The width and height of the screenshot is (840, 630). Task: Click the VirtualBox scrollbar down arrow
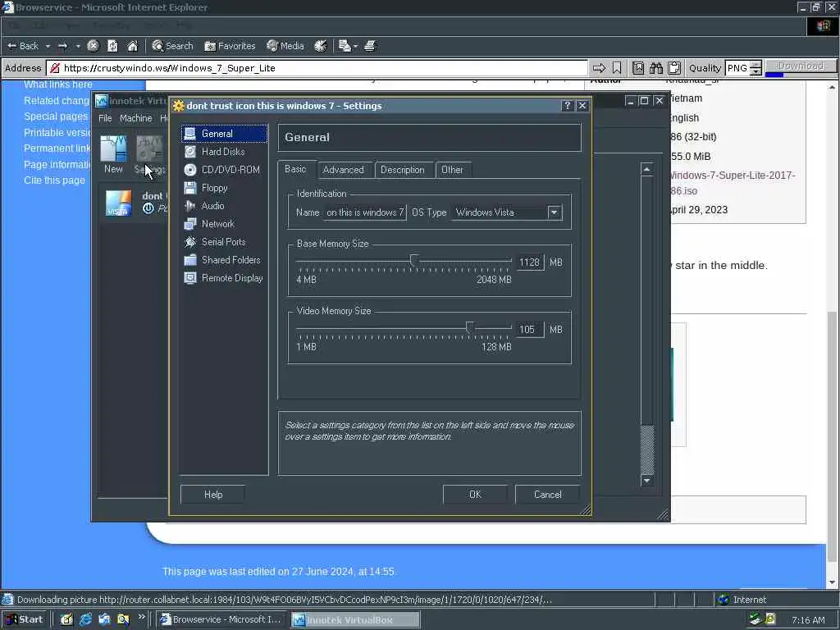coord(646,481)
